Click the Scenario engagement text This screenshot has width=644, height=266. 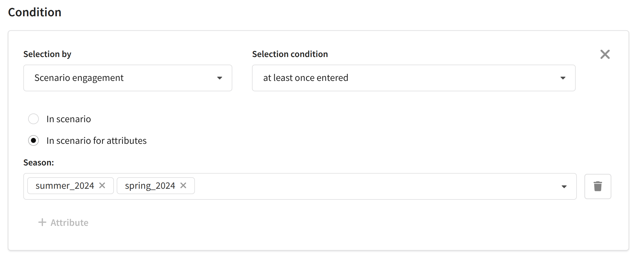79,78
